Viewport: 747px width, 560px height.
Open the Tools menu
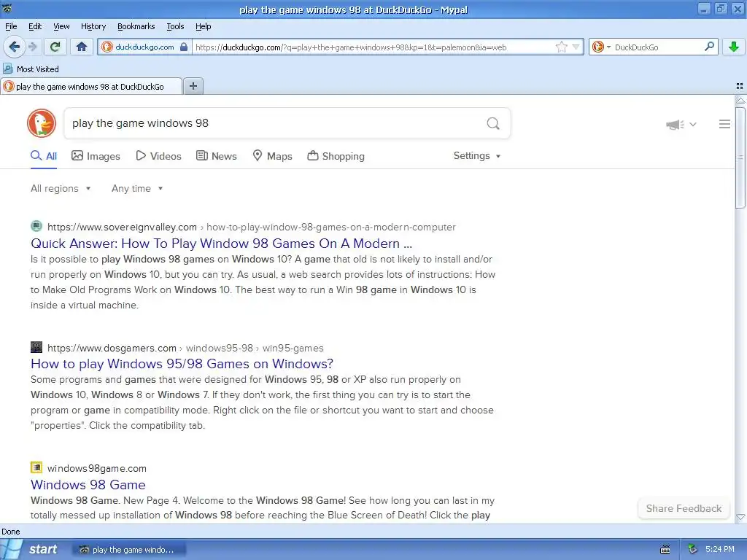[x=175, y=26]
